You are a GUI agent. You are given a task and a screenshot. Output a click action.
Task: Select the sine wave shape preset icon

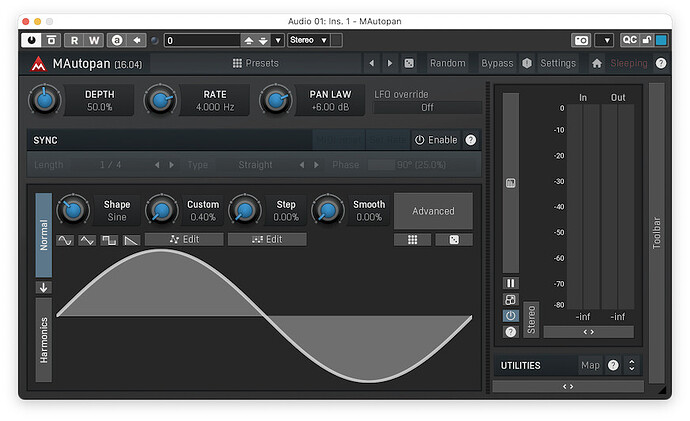[65, 240]
